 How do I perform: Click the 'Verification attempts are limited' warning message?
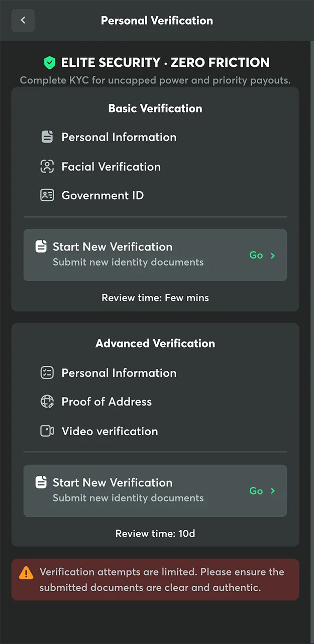(x=162, y=580)
